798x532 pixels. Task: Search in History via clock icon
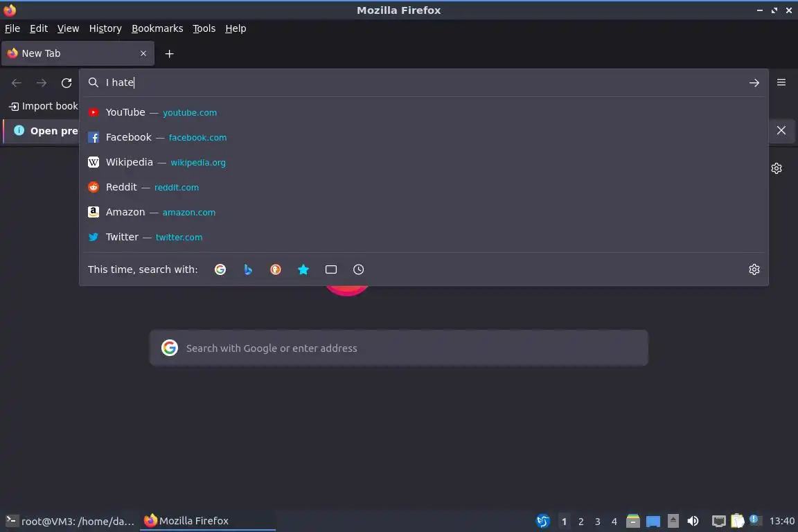[358, 269]
